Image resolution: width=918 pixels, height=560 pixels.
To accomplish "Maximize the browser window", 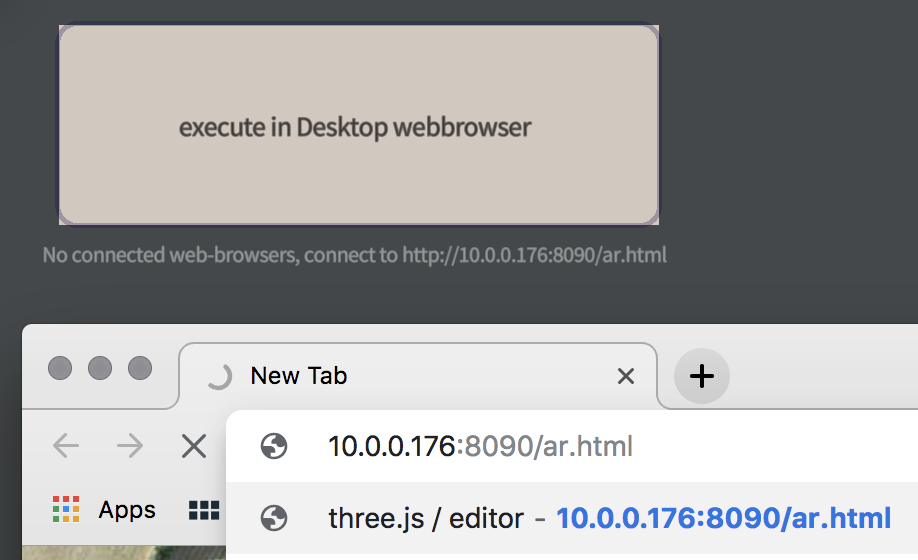I will pos(140,368).
